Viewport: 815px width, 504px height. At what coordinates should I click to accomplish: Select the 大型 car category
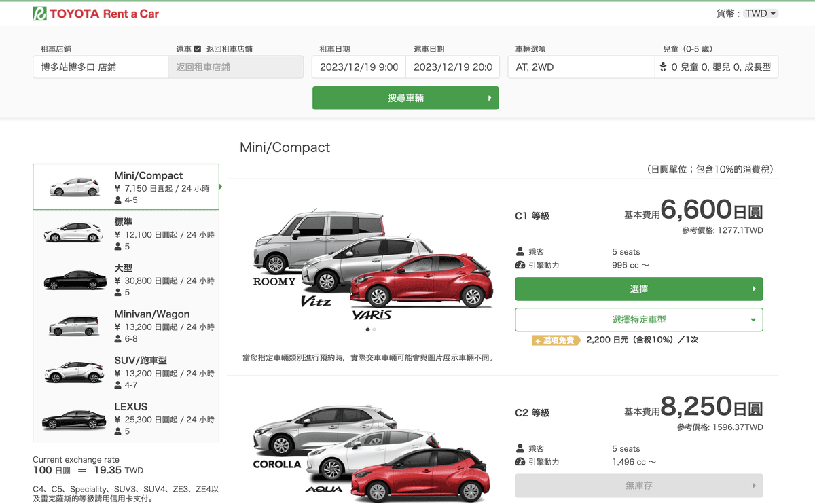pyautogui.click(x=126, y=280)
